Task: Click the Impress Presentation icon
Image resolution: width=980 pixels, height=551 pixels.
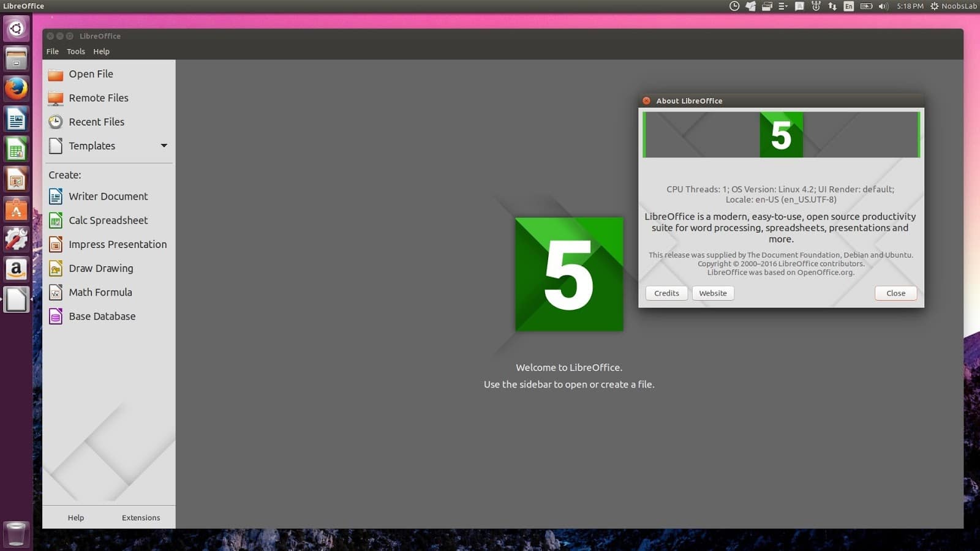Action: (x=56, y=244)
